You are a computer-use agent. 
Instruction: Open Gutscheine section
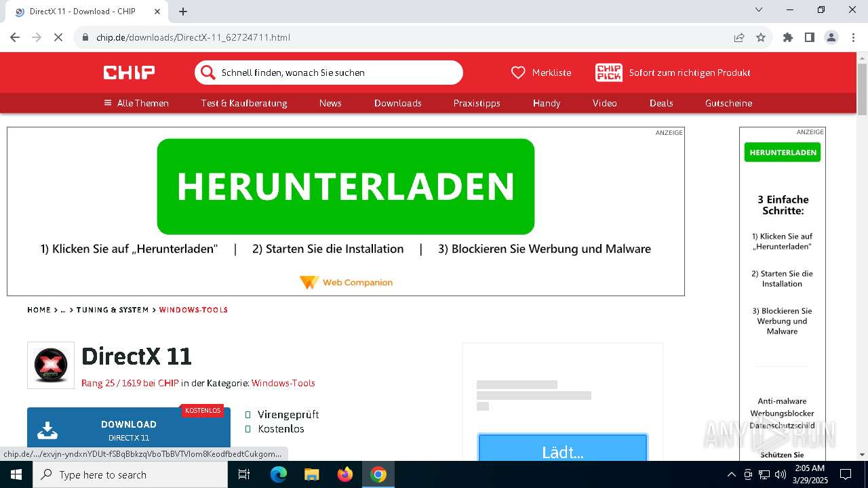(x=729, y=103)
